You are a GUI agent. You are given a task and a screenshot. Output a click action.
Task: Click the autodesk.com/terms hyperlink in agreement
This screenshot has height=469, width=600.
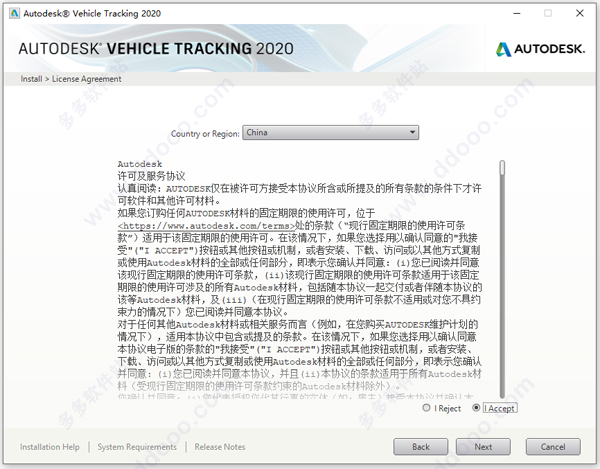point(207,226)
